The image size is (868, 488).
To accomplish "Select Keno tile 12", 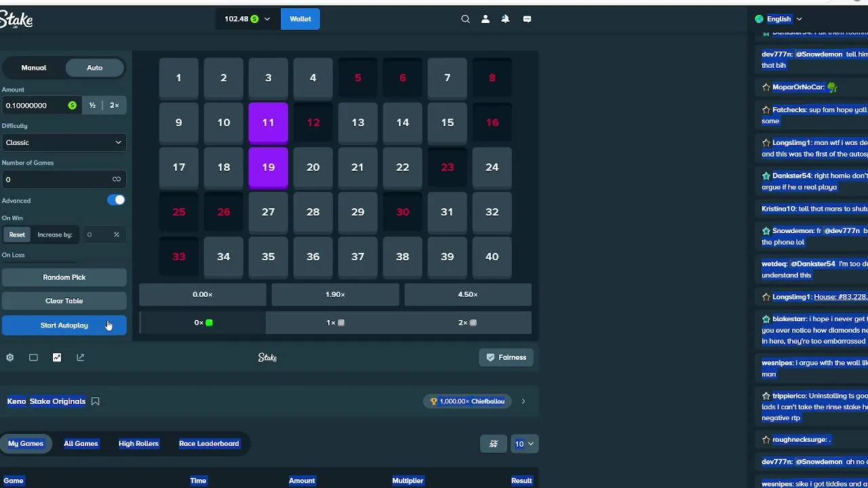I will [313, 123].
